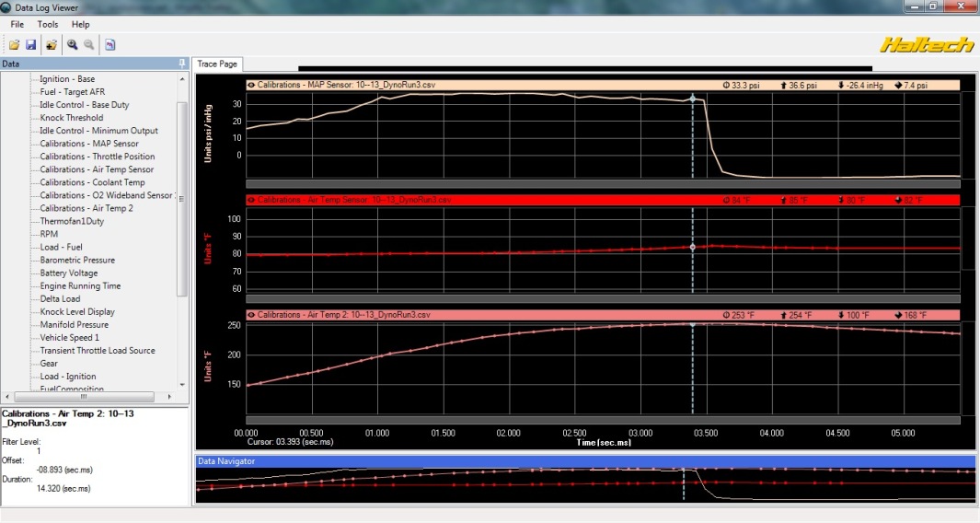This screenshot has height=523, width=980.
Task: Select RPM in the Data channel list
Action: 49,234
